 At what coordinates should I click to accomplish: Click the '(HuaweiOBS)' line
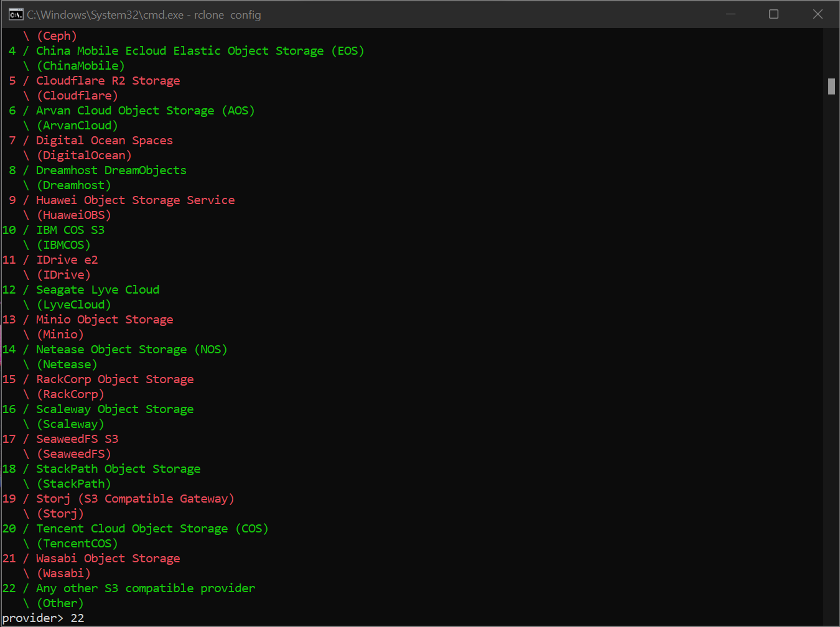74,215
